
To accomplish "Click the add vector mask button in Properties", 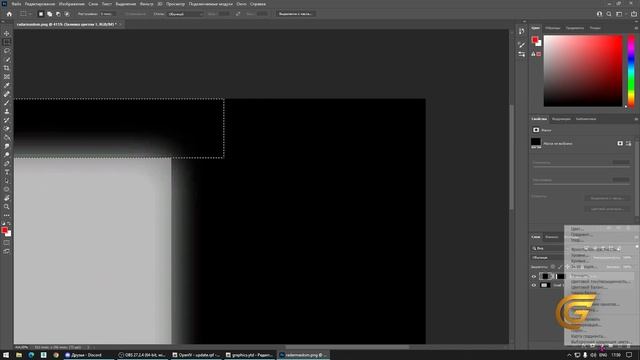I will click(628, 143).
